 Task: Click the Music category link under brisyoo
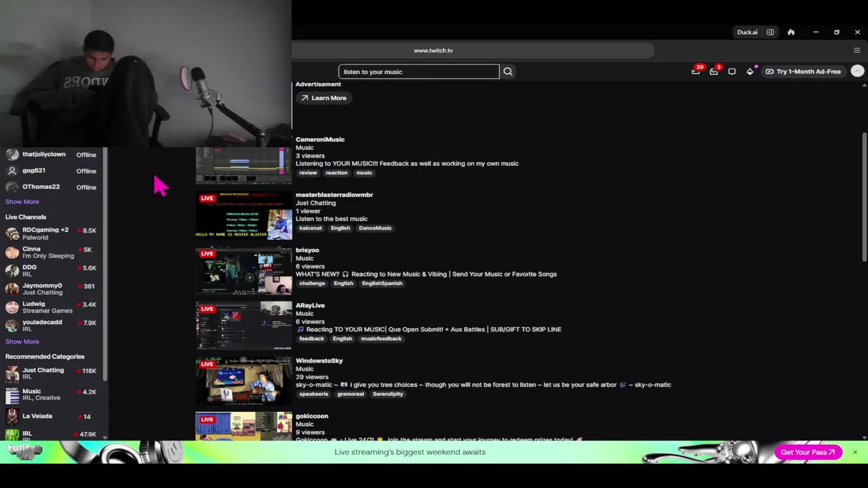(304, 258)
